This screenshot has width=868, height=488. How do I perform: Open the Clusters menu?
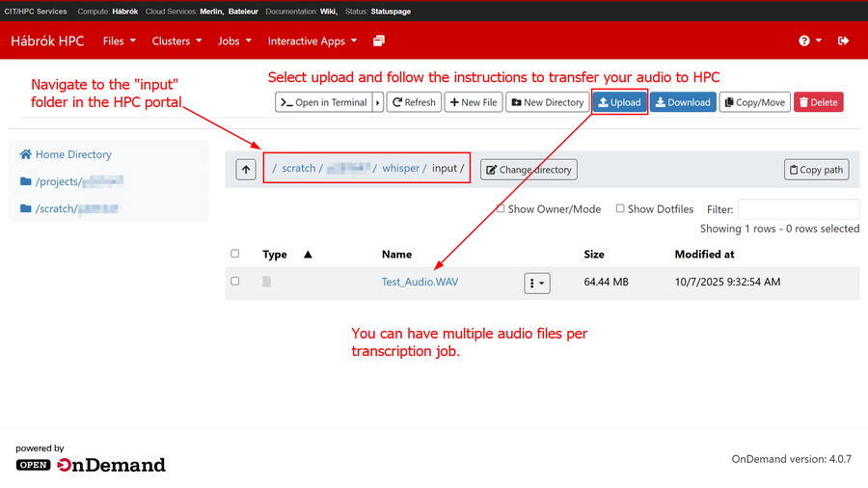(176, 41)
